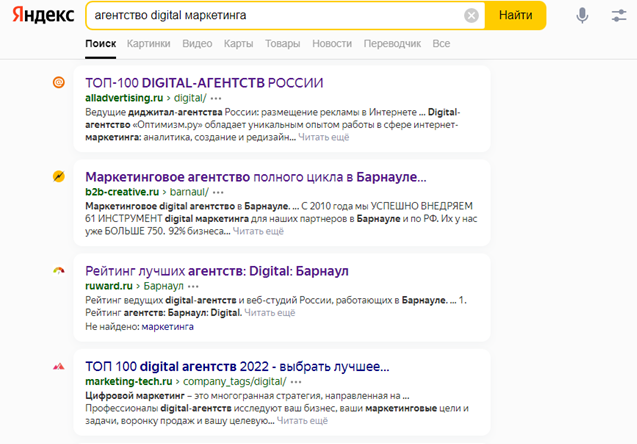Open the barnaul/ breadcrumb path link
This screenshot has height=444, width=637.
pyautogui.click(x=189, y=192)
